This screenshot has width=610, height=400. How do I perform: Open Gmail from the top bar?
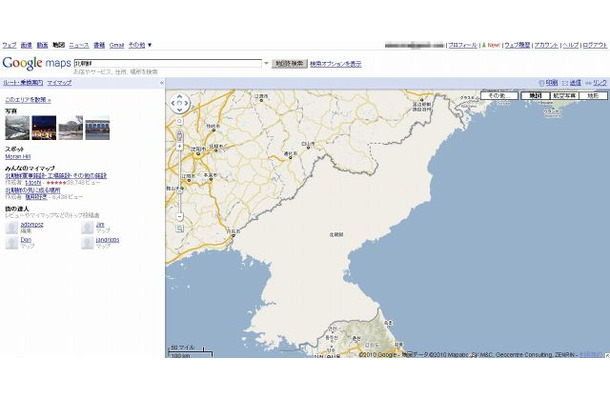click(x=117, y=45)
